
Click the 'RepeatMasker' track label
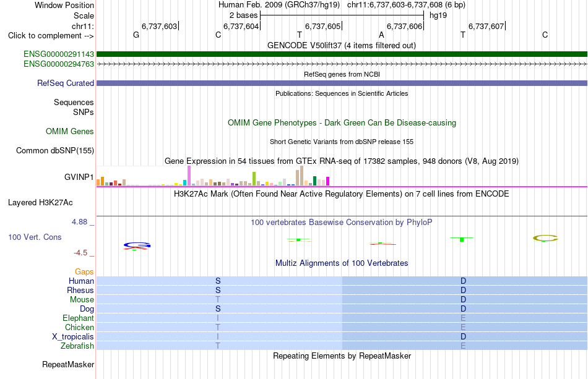[68, 364]
